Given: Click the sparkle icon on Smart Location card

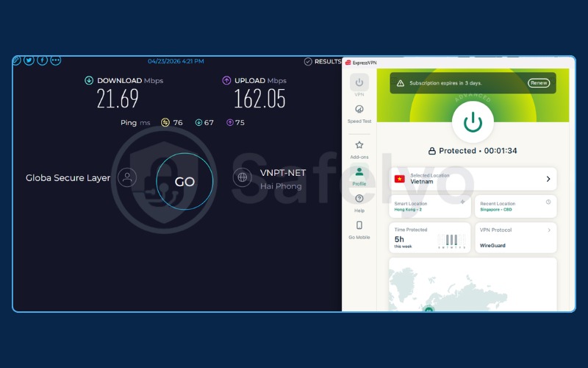Looking at the screenshot, I should coord(463,202).
